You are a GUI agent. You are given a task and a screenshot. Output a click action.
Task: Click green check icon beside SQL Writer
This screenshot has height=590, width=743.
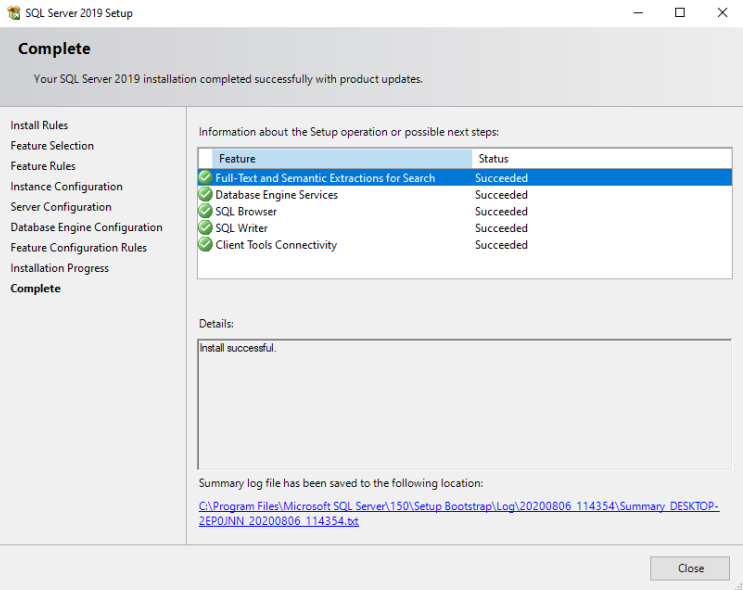click(x=205, y=228)
